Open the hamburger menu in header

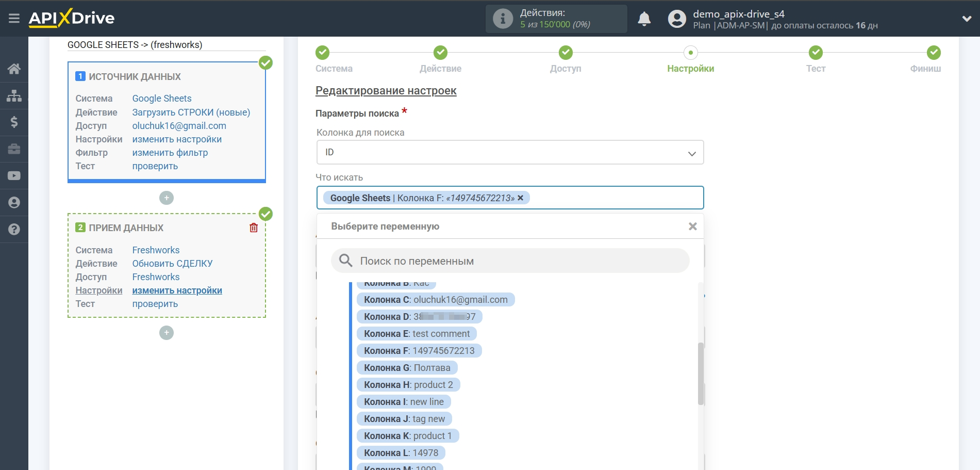pos(14,19)
